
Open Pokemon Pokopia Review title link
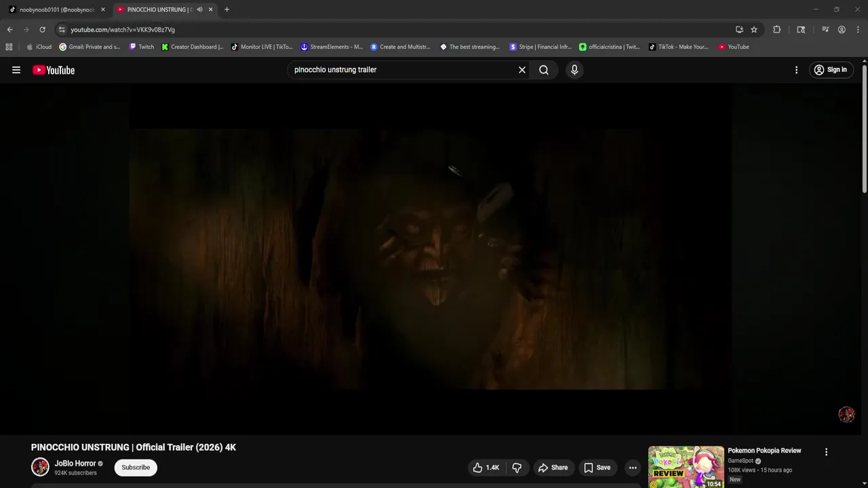(764, 451)
